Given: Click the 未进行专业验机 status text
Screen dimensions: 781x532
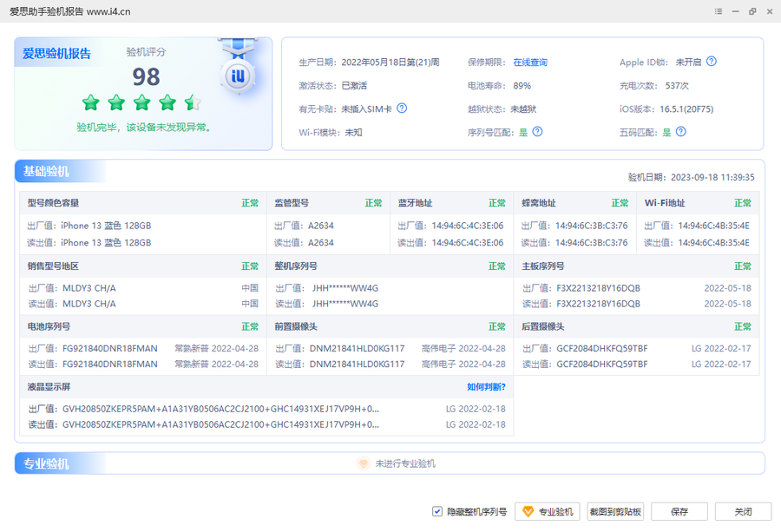Looking at the screenshot, I should coord(405,463).
